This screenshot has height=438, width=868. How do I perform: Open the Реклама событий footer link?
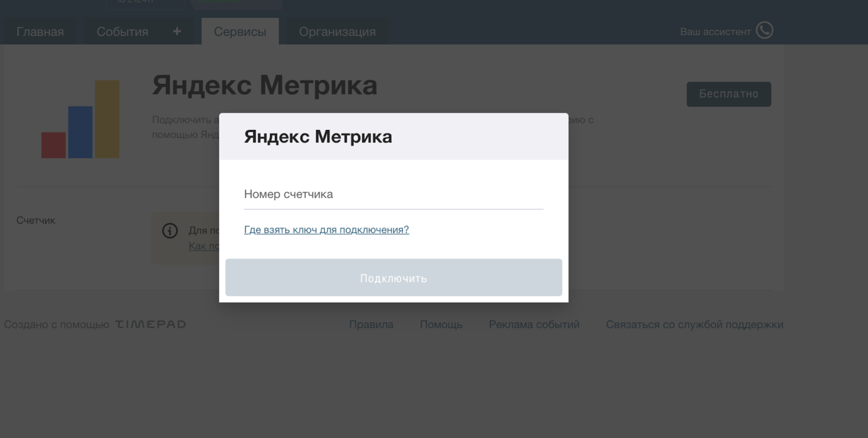pyautogui.click(x=534, y=324)
